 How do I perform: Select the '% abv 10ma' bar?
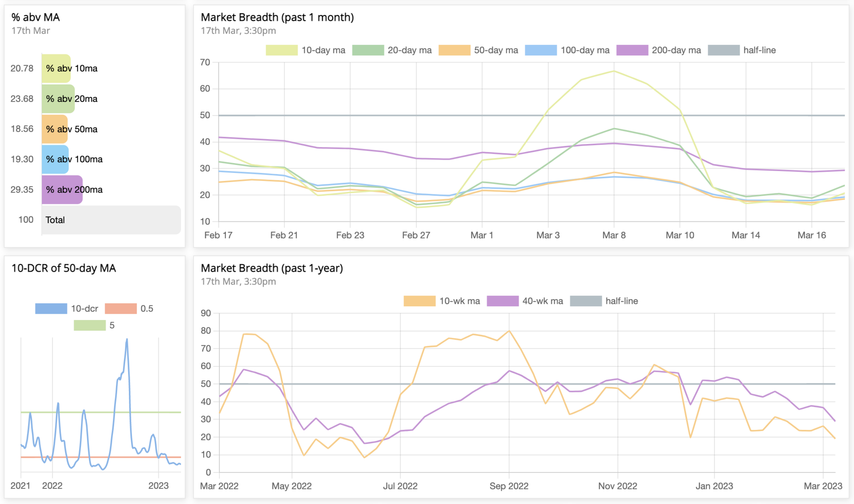(56, 68)
